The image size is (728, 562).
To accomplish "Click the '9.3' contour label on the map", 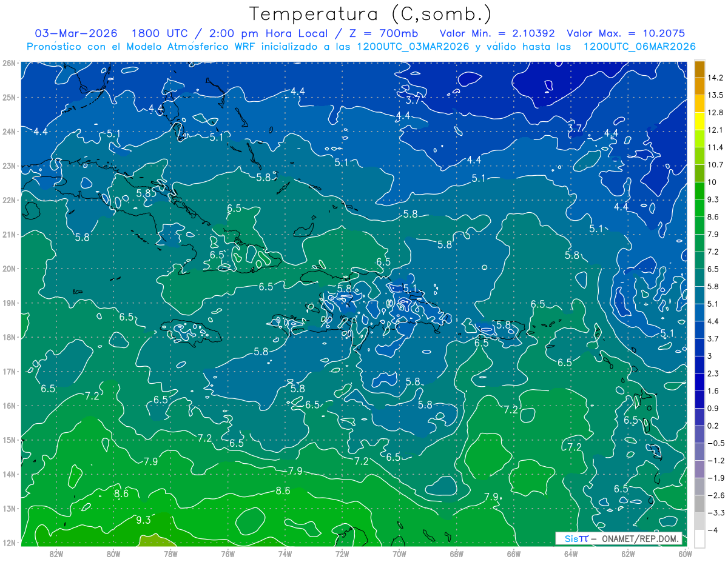I will click(x=143, y=520).
